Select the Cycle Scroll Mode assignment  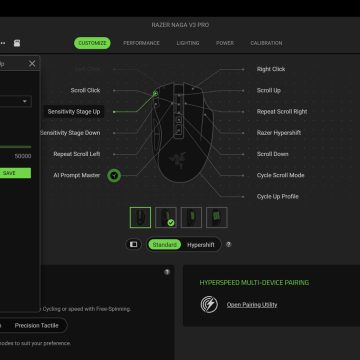click(280, 175)
